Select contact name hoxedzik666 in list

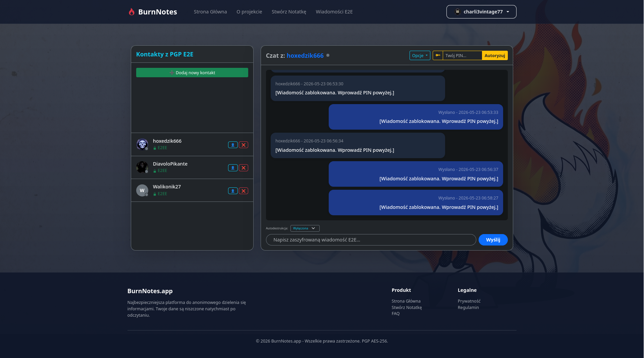[x=167, y=141]
